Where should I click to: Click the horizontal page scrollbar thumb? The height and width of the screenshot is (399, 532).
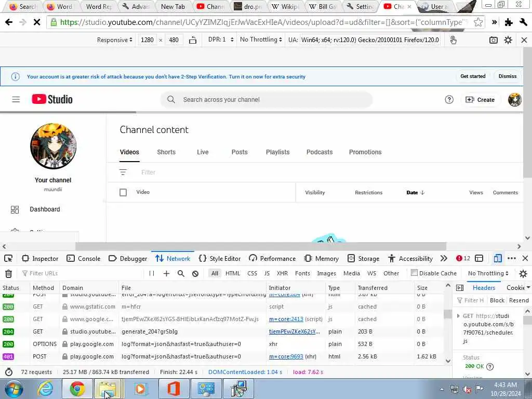click(261, 246)
